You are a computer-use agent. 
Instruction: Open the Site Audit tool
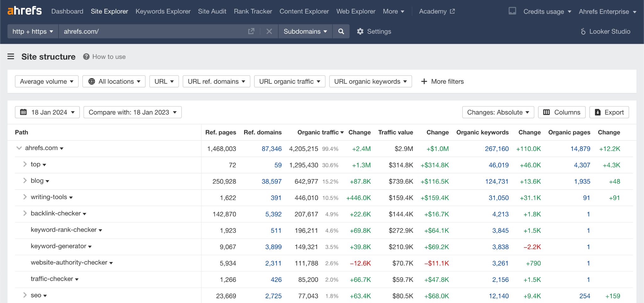coord(212,11)
